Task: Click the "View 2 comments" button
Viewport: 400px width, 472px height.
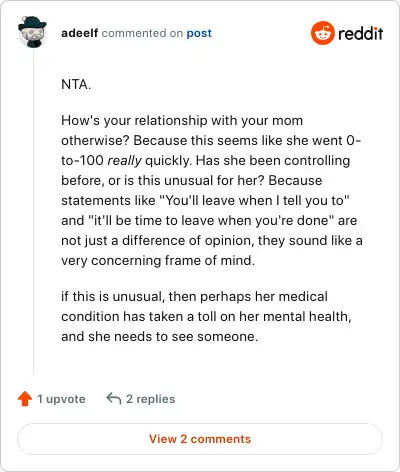Action: tap(200, 439)
